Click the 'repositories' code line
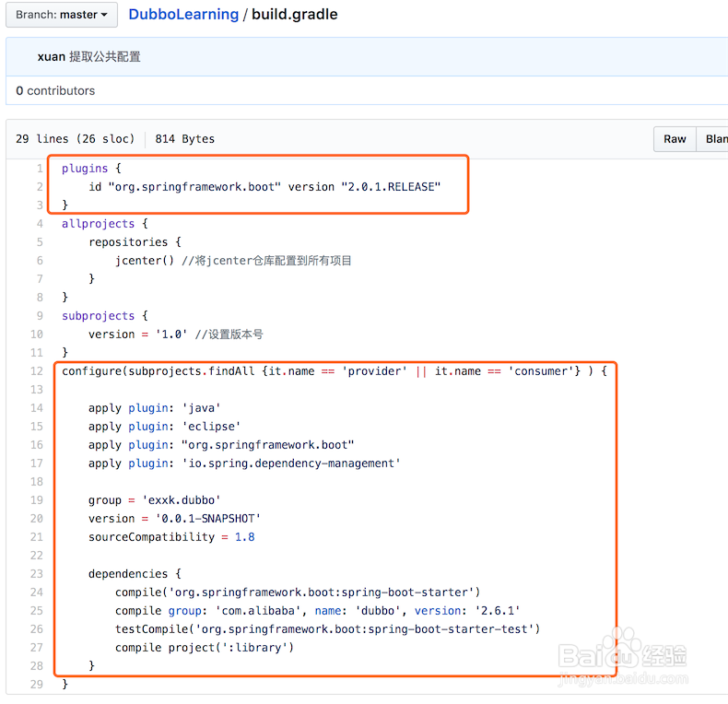The height and width of the screenshot is (704, 728). click(x=135, y=242)
